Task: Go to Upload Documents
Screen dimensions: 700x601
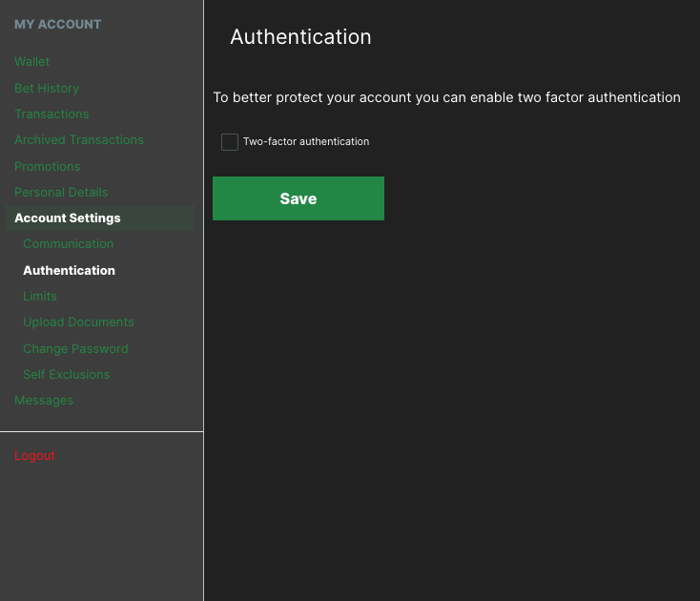Action: click(78, 322)
